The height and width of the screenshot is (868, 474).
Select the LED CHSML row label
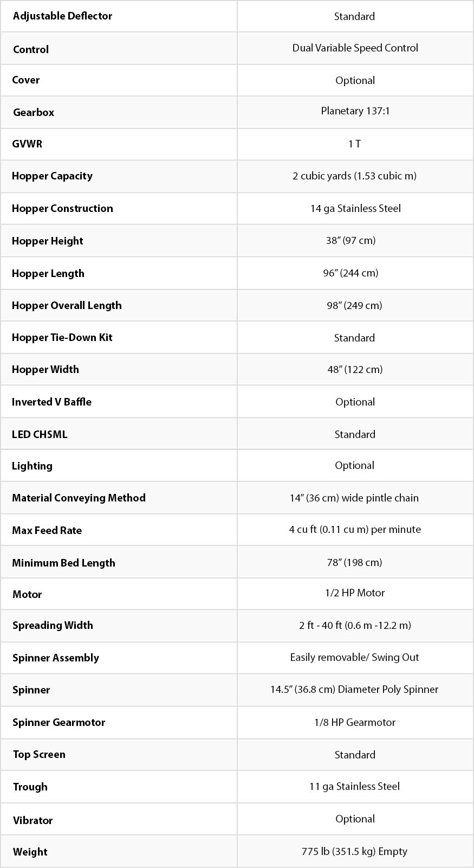coord(40,434)
